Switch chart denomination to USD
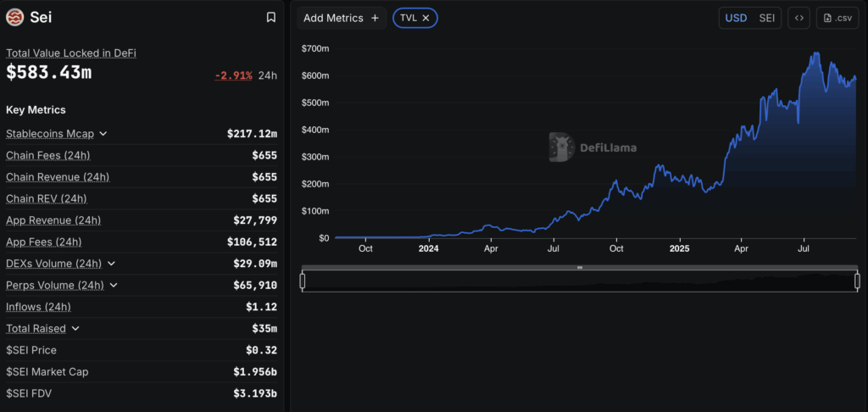 [736, 18]
